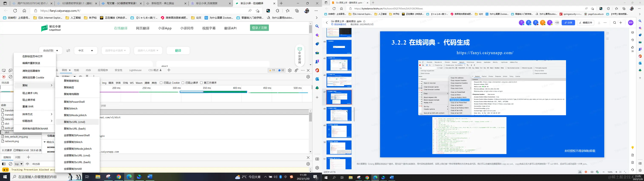This screenshot has width=644, height=181.
Task: Click the DevTools record network log button
Action: coord(4,77)
